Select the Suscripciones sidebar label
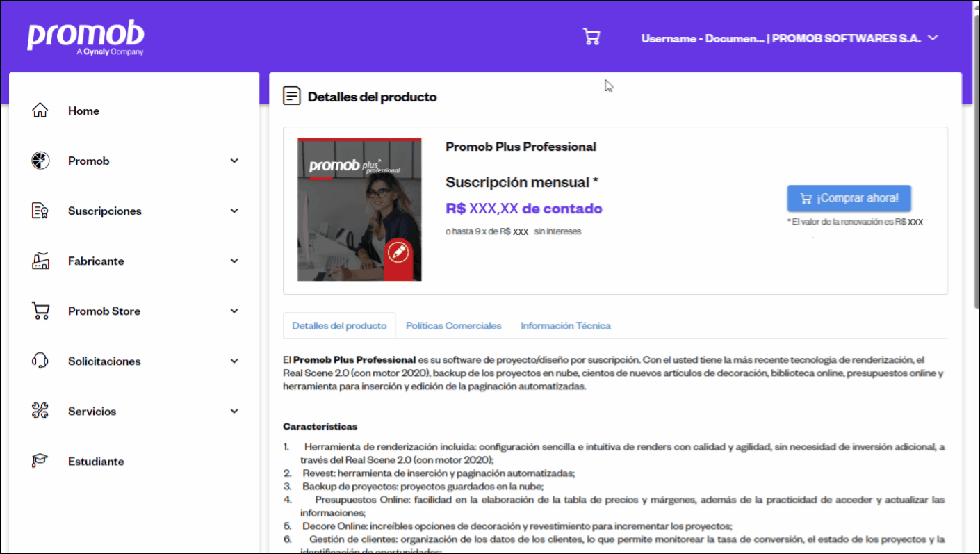 (x=105, y=211)
